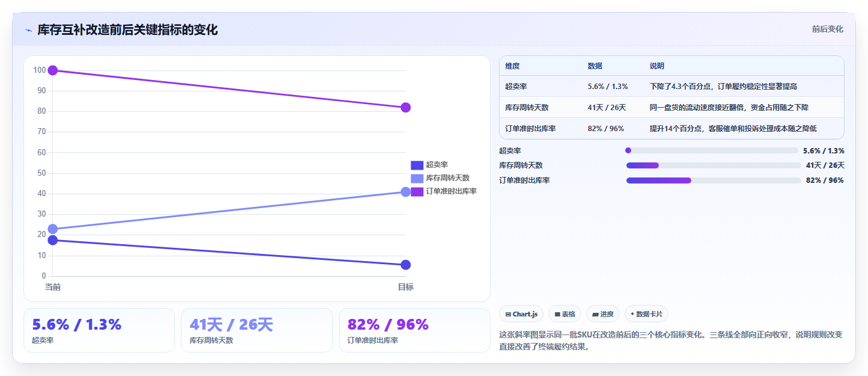Toggle 库存周转天数 legend color box
Screen dimensions: 868x376
[417, 178]
